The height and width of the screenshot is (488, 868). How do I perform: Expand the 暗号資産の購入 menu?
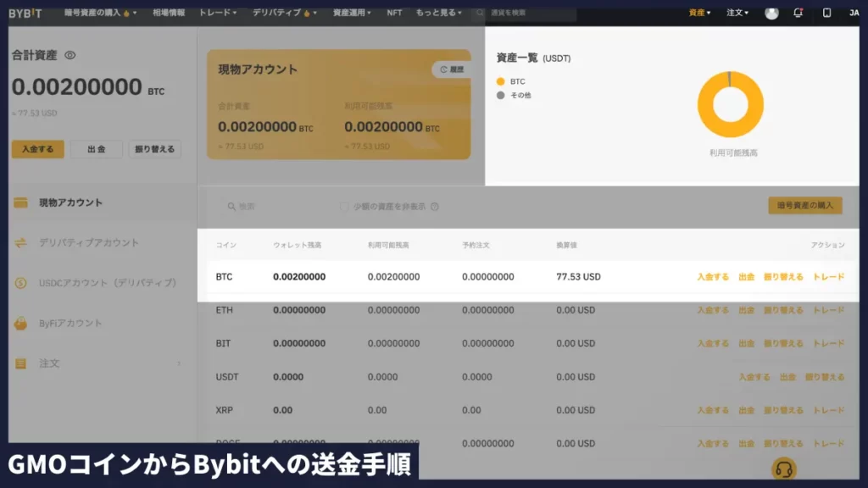[100, 13]
